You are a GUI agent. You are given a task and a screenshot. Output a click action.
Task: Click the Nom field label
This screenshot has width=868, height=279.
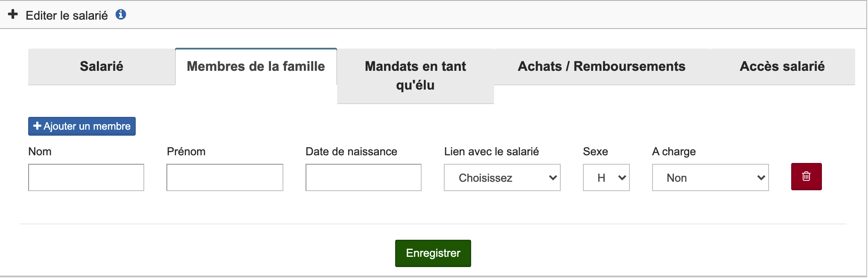coord(40,152)
